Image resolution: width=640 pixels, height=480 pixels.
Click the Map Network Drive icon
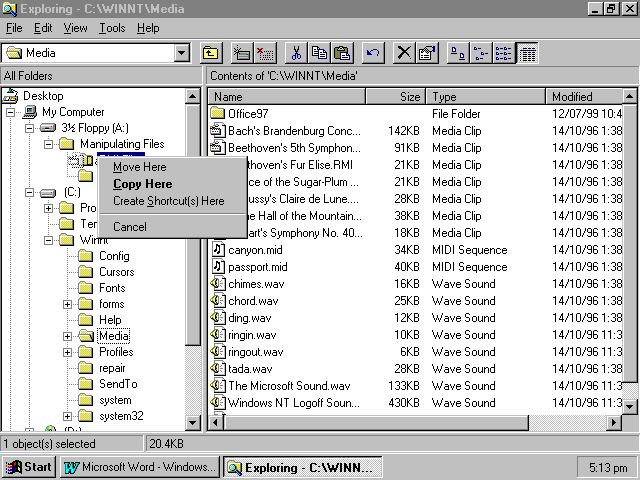(241, 53)
